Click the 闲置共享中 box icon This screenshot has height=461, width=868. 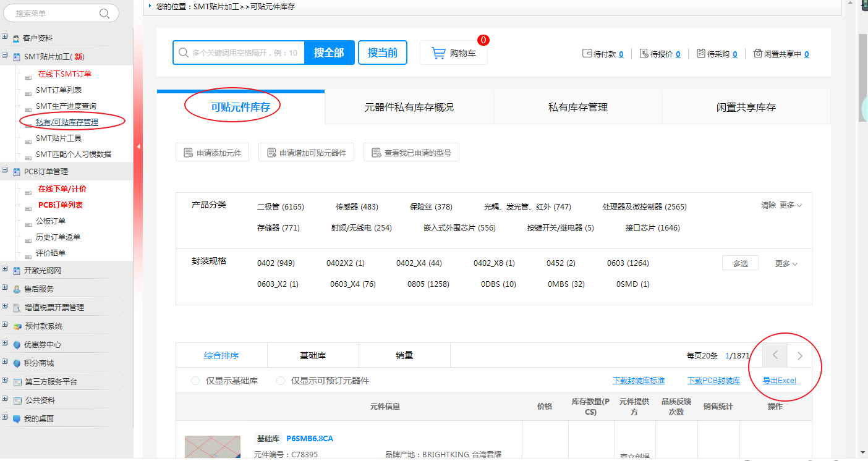click(x=757, y=54)
